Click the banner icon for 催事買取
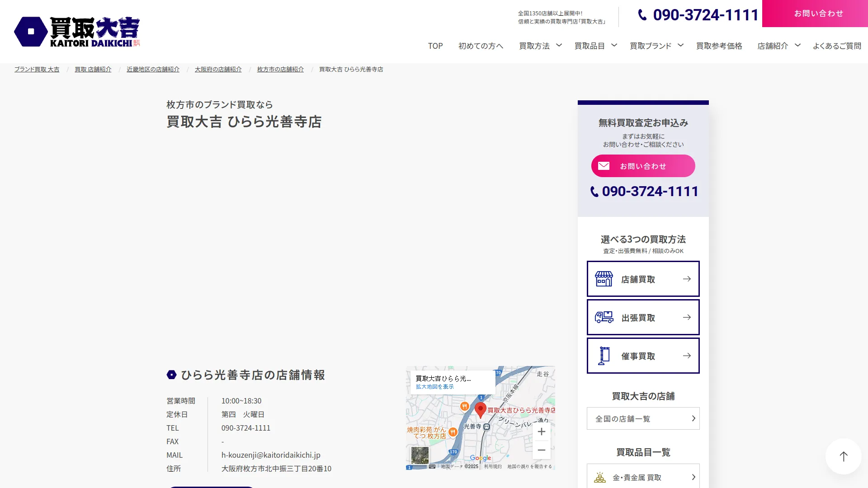Image resolution: width=868 pixels, height=488 pixels. [x=604, y=356]
